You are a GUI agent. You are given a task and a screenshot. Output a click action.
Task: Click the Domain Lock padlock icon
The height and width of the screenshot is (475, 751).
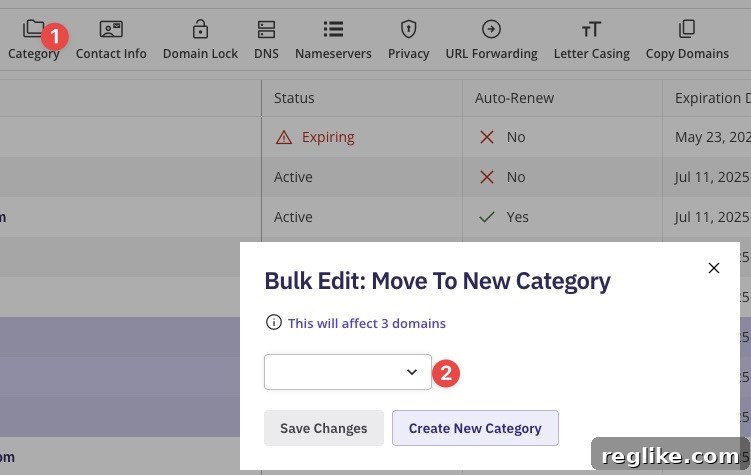200,29
